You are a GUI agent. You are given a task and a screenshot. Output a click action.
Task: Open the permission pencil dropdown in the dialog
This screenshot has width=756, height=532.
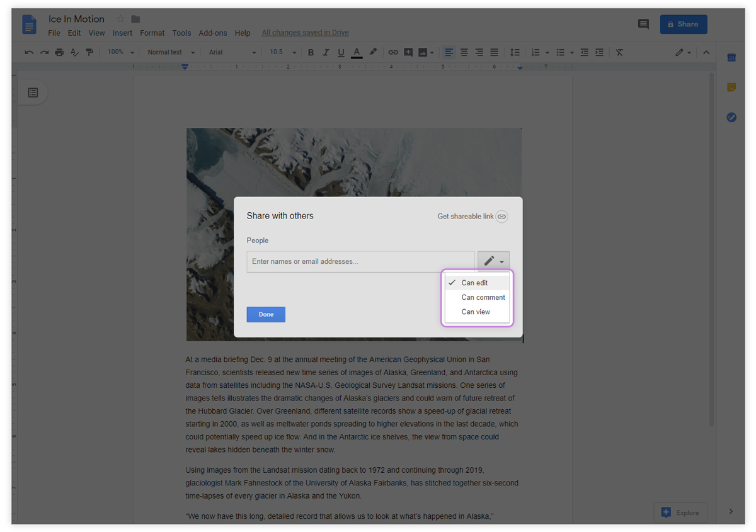tap(493, 261)
